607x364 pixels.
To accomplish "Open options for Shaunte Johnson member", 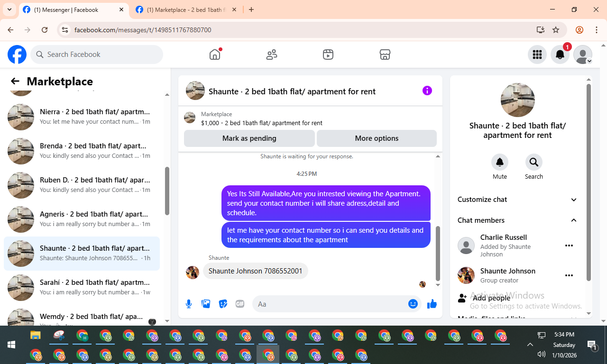I will click(x=569, y=275).
